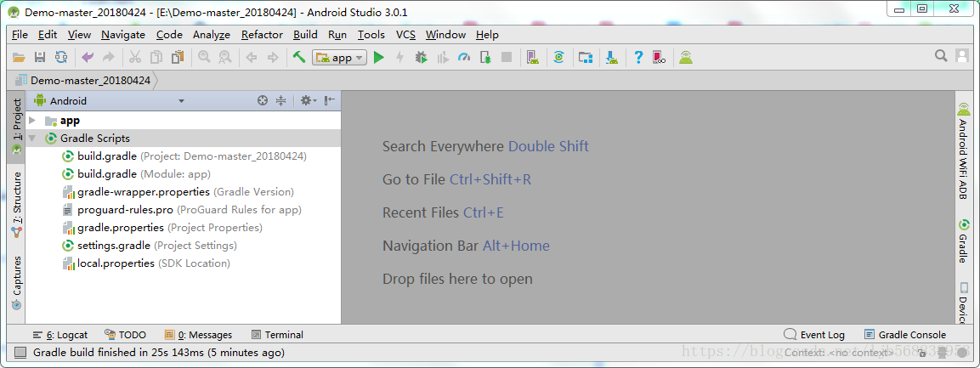This screenshot has height=368, width=980.
Task: Open Project panel settings gear
Action: click(307, 100)
